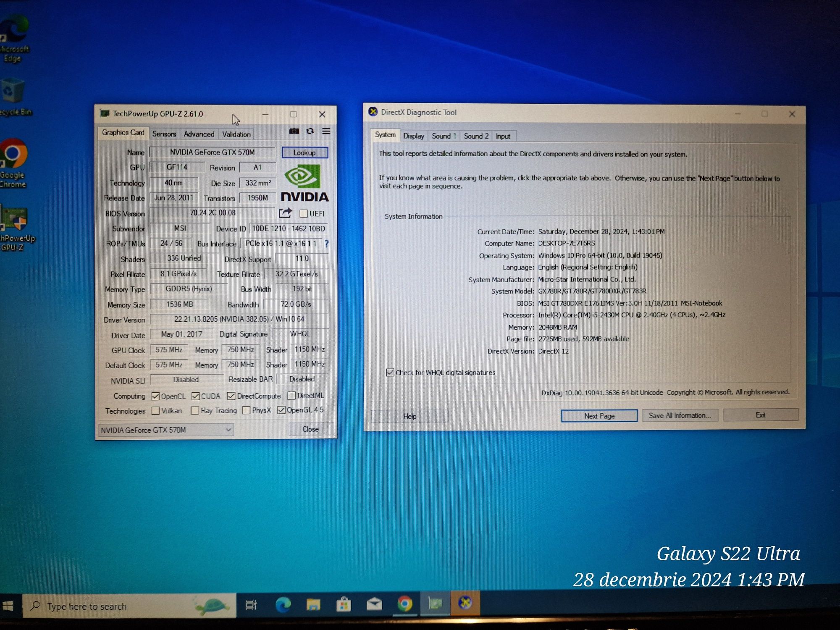The width and height of the screenshot is (840, 630).
Task: Switch to Chrome in the taskbar
Action: coord(405,604)
